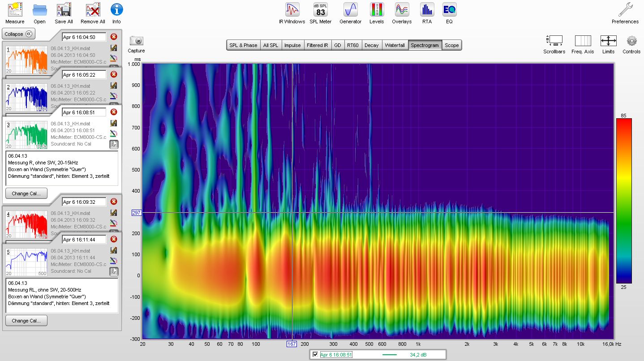Select the Spectrogram tab
The width and height of the screenshot is (644, 361).
pos(425,45)
